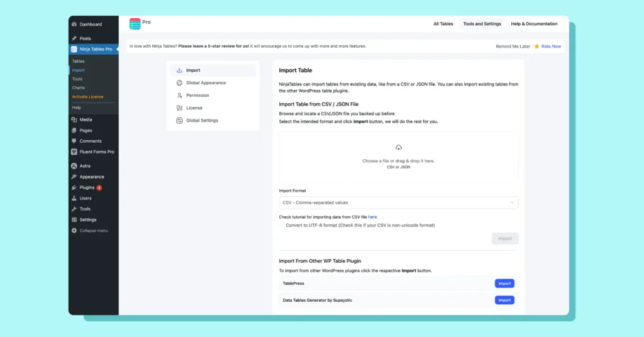The image size is (644, 337).
Task: Click the Media icon in sidebar
Action: (x=74, y=119)
